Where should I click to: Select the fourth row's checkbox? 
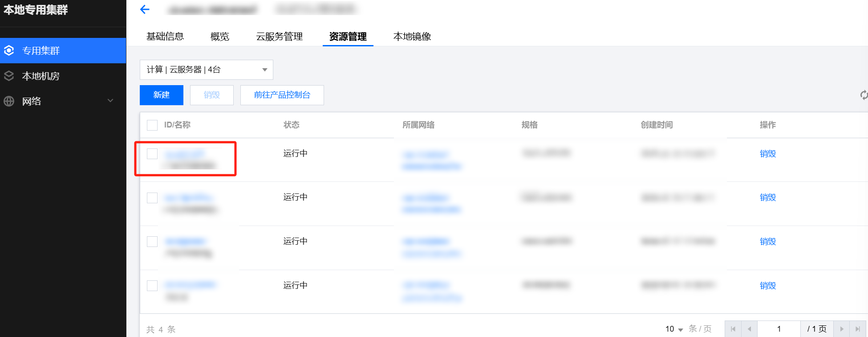[x=152, y=286]
